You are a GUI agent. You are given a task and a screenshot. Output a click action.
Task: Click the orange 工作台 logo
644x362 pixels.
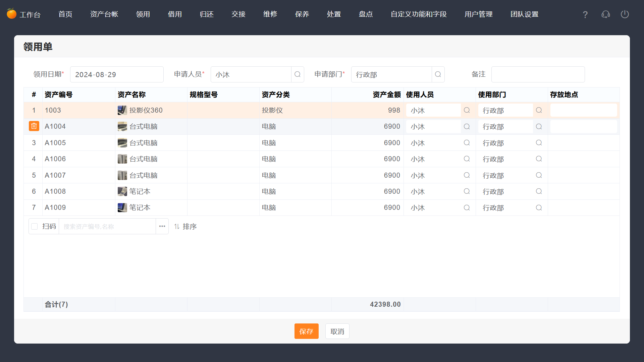click(x=11, y=14)
